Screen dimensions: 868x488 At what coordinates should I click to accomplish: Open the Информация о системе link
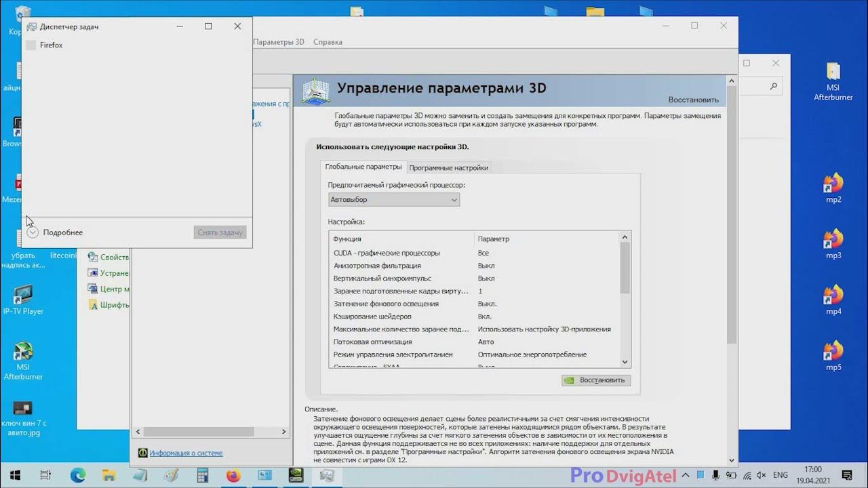pos(186,453)
